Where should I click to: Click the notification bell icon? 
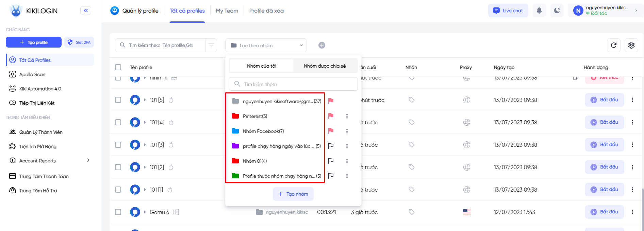pyautogui.click(x=539, y=11)
